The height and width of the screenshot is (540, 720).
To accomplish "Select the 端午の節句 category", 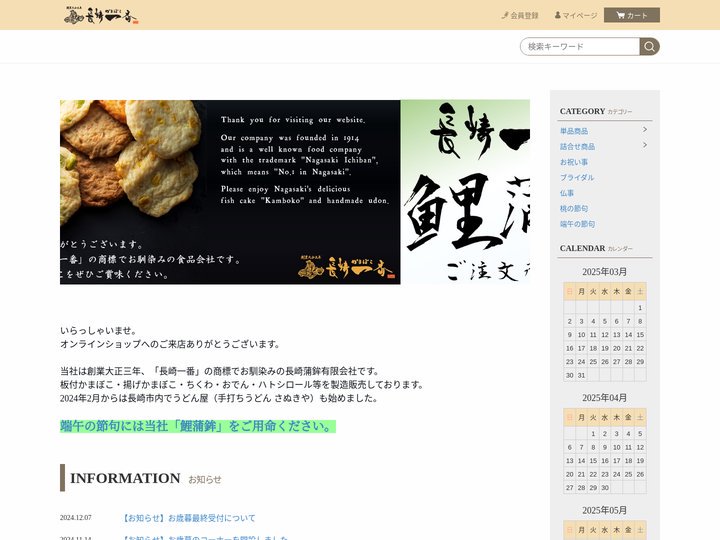I will 577,224.
